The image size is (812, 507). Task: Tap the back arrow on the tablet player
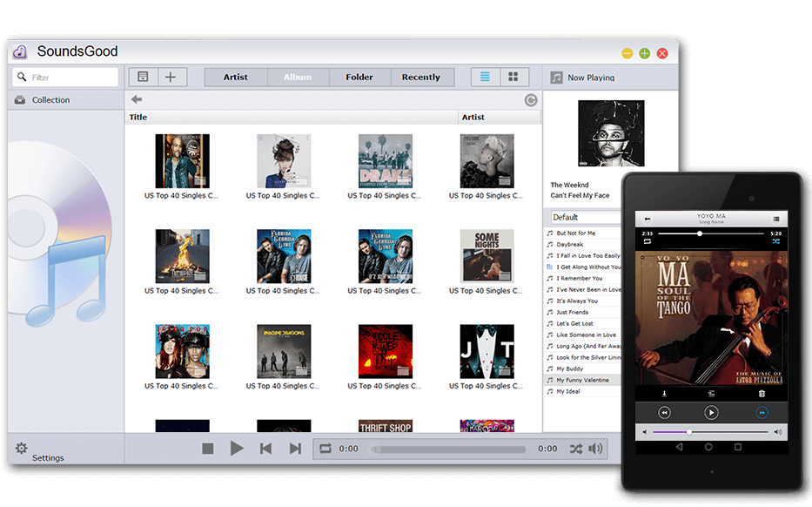648,219
